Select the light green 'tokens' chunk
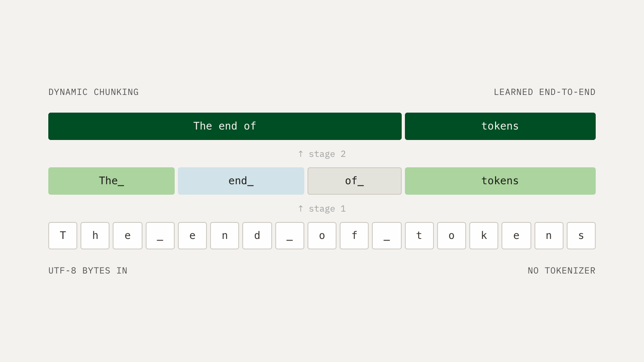Screen dimensions: 644x362 (x=500, y=181)
